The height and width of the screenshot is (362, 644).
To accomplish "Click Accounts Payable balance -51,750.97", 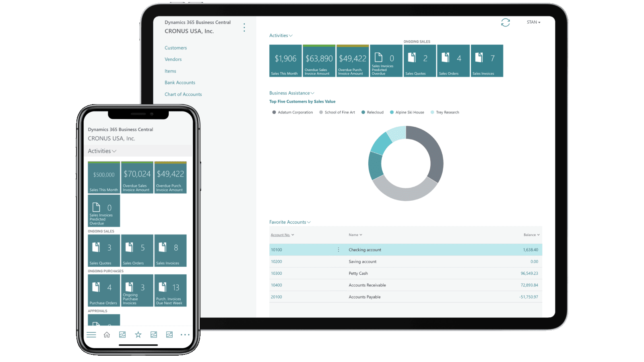I will point(528,297).
